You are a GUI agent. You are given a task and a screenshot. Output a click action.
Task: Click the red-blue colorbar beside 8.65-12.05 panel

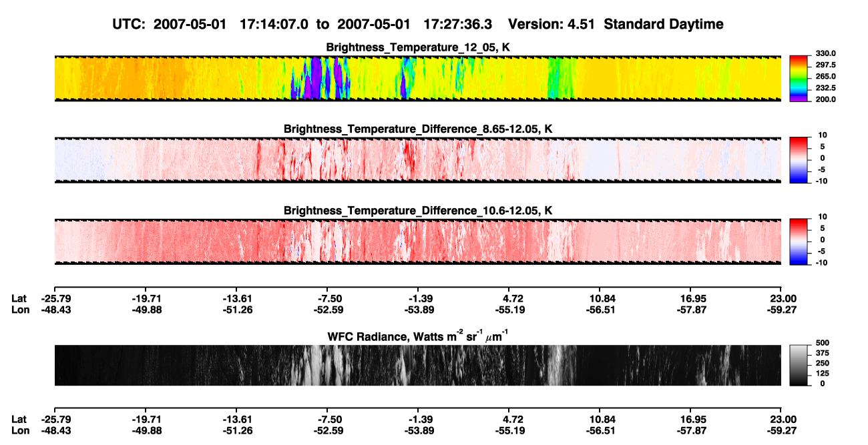799,160
